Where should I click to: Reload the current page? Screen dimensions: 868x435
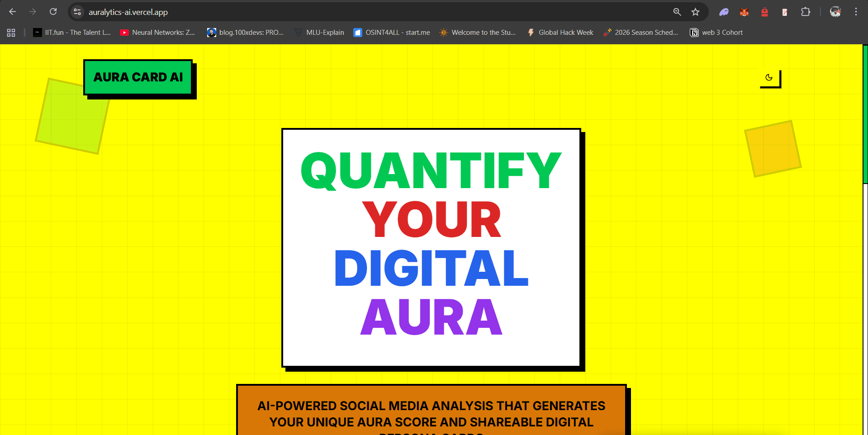pos(53,12)
